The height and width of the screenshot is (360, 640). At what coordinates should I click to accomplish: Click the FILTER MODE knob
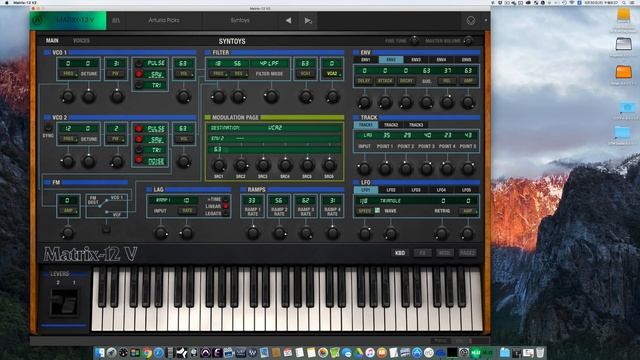[x=271, y=97]
